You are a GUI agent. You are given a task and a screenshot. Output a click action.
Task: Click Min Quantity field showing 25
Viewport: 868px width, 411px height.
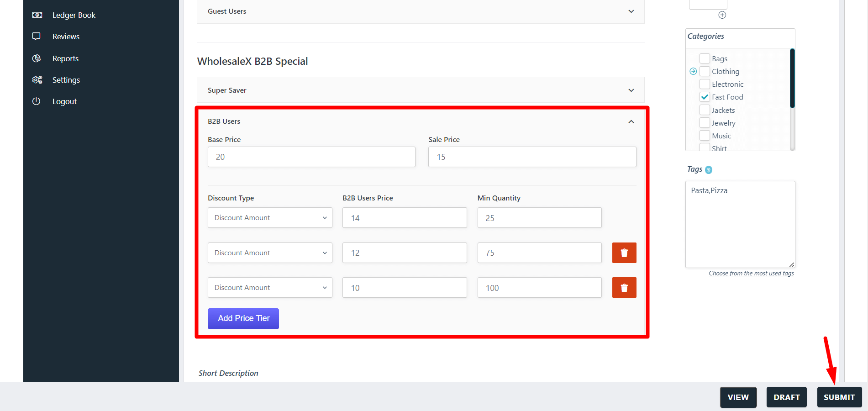point(540,218)
